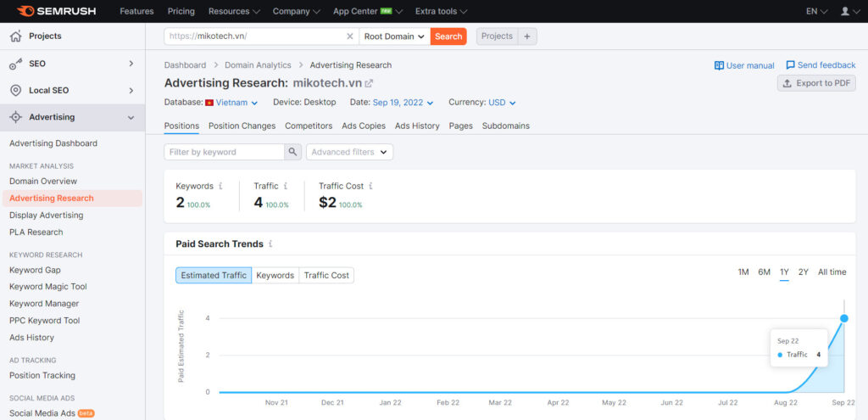868x420 pixels.
Task: Click the Send feedback chat icon
Action: click(x=791, y=64)
